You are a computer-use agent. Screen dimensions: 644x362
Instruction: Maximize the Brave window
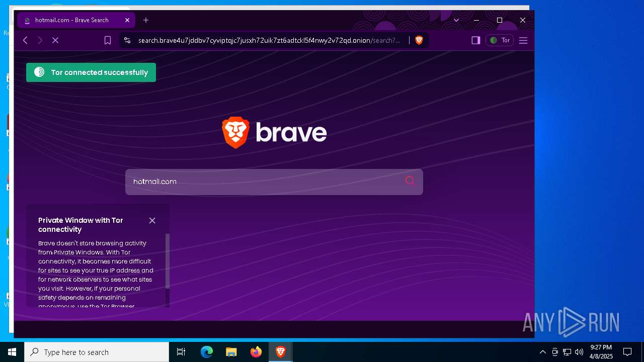pos(500,20)
